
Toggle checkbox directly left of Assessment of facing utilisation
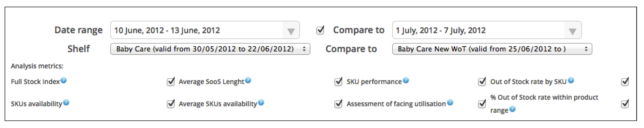click(338, 104)
